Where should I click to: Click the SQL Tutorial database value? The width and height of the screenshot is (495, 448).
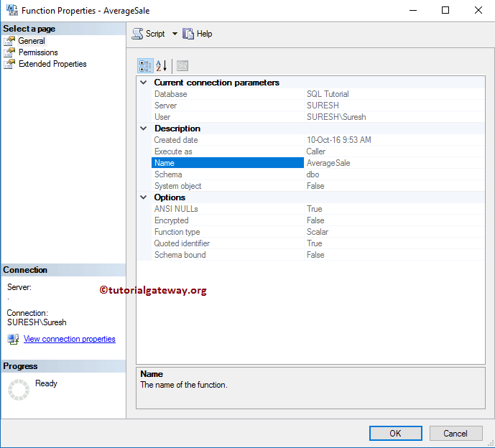click(328, 94)
